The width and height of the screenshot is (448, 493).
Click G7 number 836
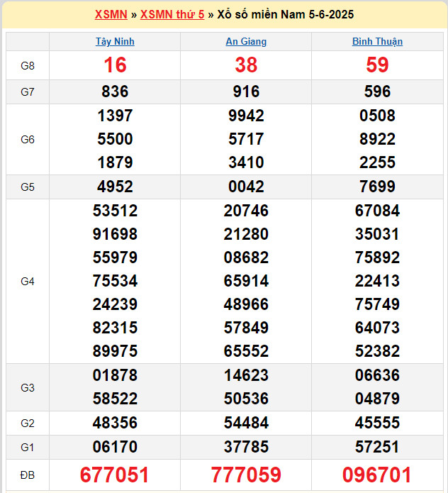coord(115,92)
